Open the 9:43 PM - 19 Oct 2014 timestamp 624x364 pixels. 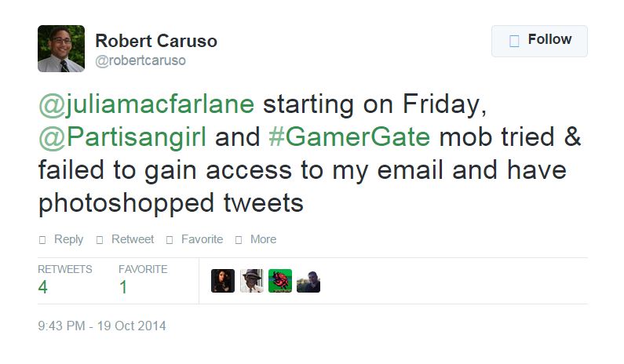[102, 326]
